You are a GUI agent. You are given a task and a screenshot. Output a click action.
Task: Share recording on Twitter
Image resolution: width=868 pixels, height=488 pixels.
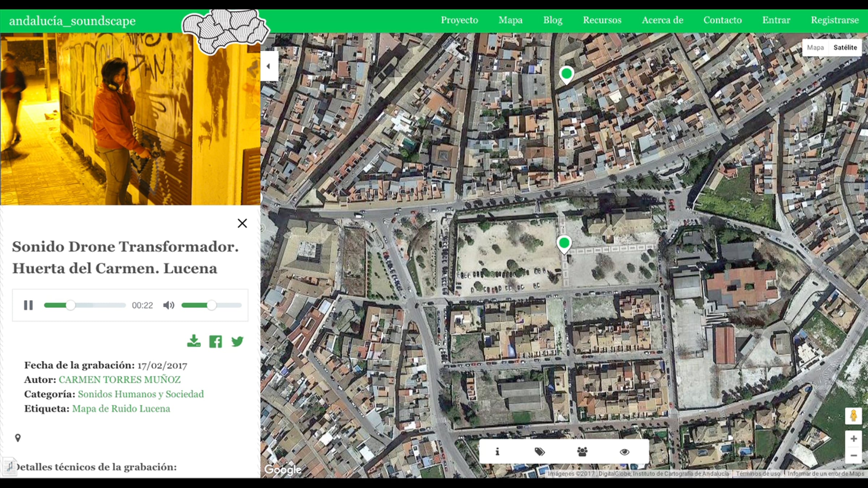tap(237, 341)
